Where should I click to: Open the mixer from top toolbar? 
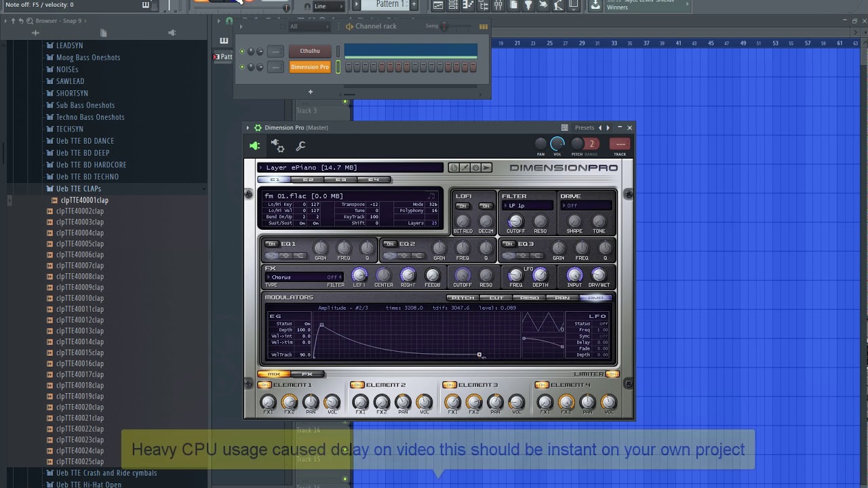(x=498, y=5)
